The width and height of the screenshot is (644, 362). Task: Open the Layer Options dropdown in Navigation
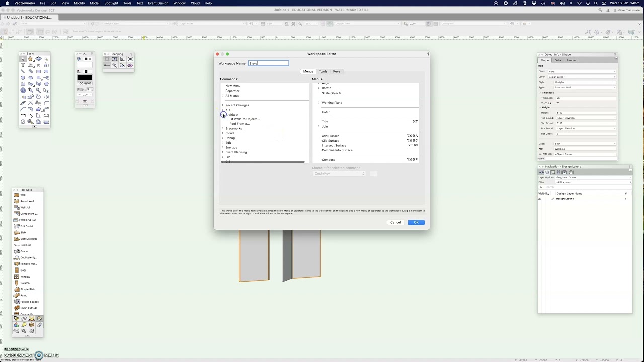coord(594,177)
